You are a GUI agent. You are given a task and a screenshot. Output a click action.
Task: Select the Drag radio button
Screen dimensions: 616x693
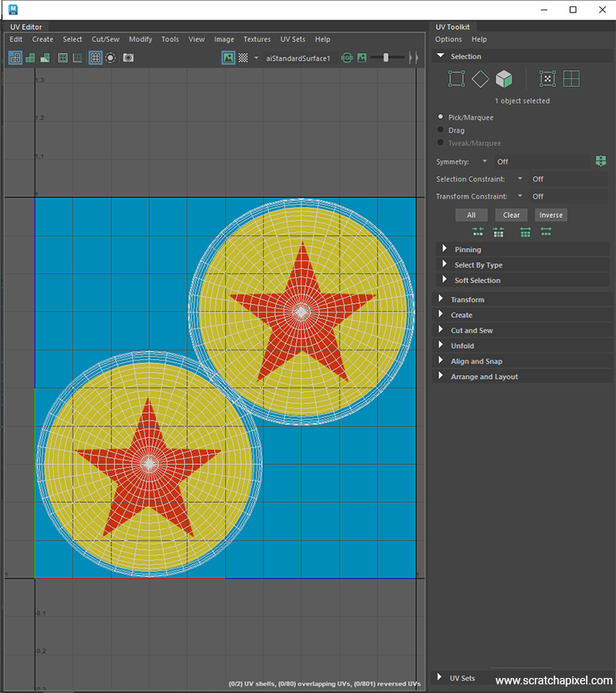441,129
